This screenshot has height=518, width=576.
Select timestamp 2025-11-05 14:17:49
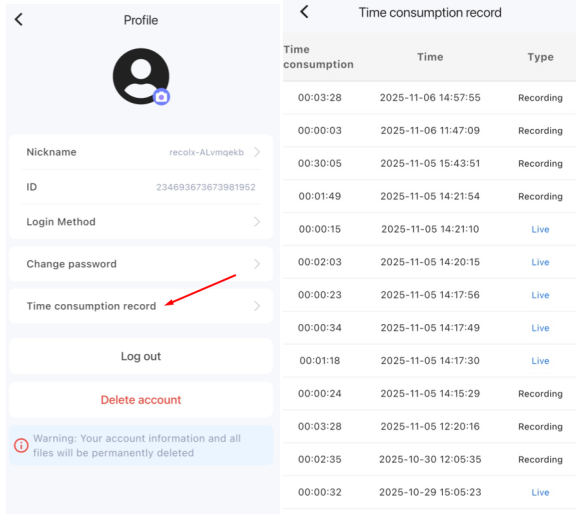pos(430,328)
